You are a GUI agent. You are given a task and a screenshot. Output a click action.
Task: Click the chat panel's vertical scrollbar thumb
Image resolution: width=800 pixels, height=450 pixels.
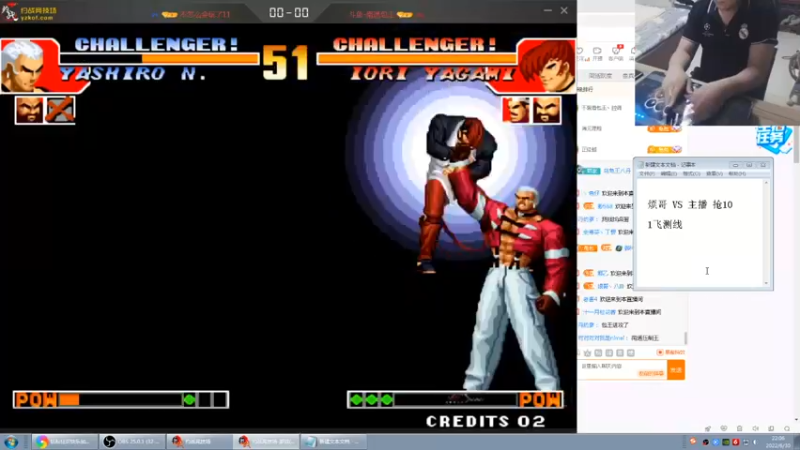click(x=685, y=339)
